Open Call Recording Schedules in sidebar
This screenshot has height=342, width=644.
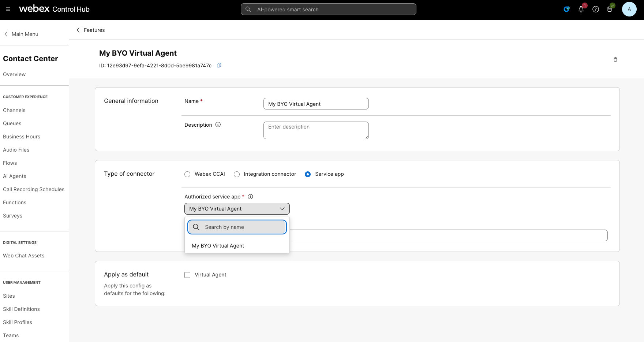pos(34,189)
